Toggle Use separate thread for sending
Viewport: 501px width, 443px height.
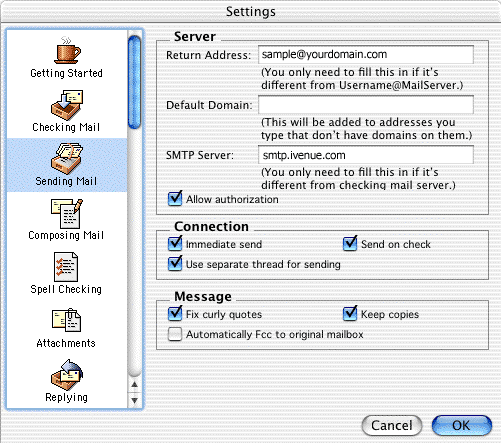[x=175, y=264]
